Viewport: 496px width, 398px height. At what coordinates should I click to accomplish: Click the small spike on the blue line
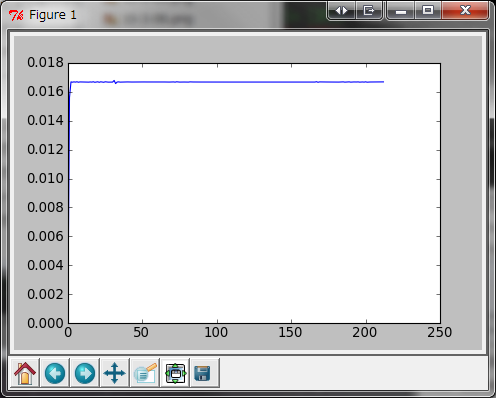(x=115, y=81)
